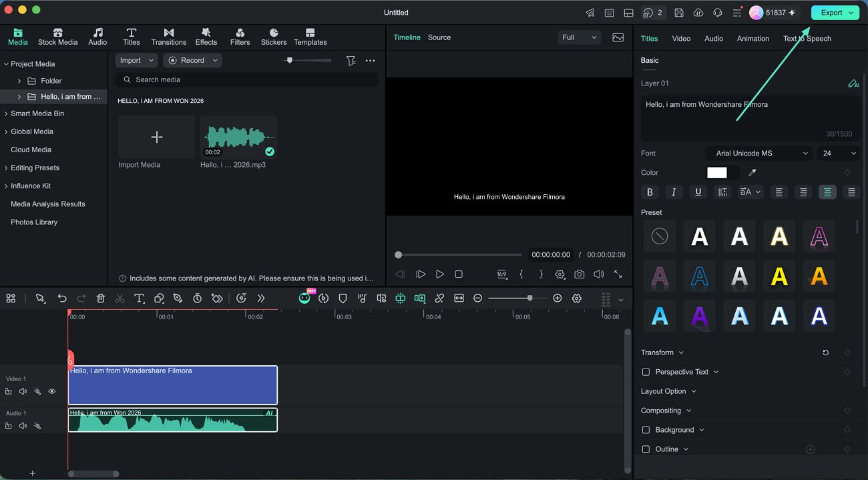
Task: Pick a color with the eyedropper
Action: pos(752,173)
